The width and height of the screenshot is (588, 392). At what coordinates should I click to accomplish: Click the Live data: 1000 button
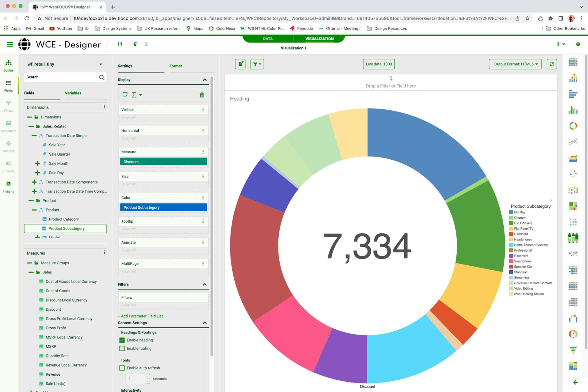(x=379, y=64)
